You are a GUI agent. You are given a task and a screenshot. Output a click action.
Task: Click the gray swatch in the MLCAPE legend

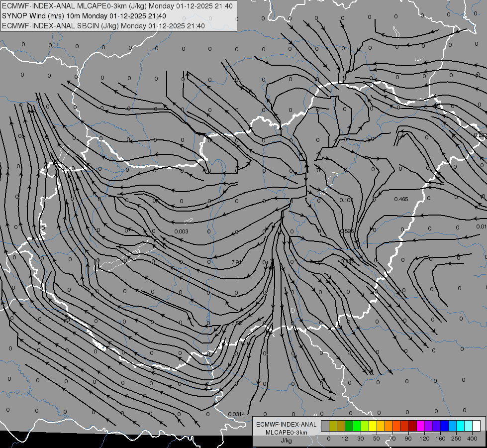pos(325,426)
